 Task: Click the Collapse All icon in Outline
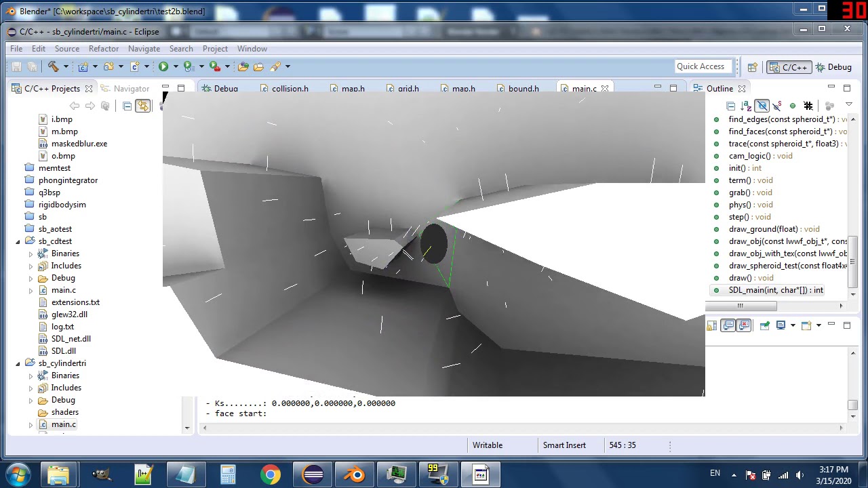pos(730,106)
